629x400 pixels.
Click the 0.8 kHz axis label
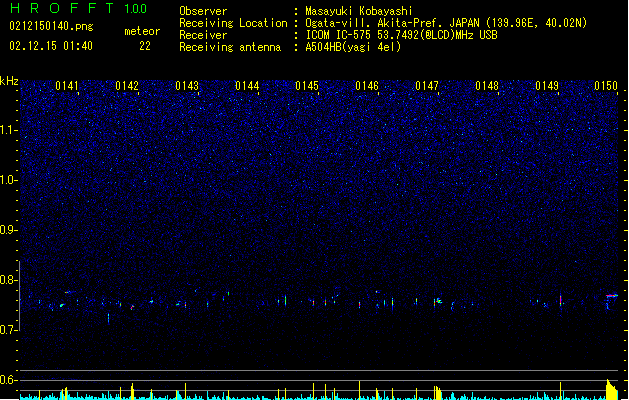point(9,280)
